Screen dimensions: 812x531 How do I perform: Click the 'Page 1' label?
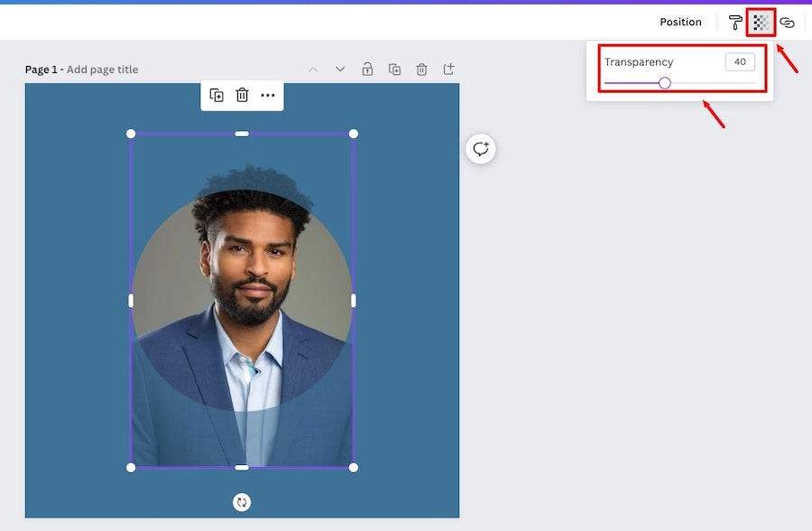[x=41, y=70]
